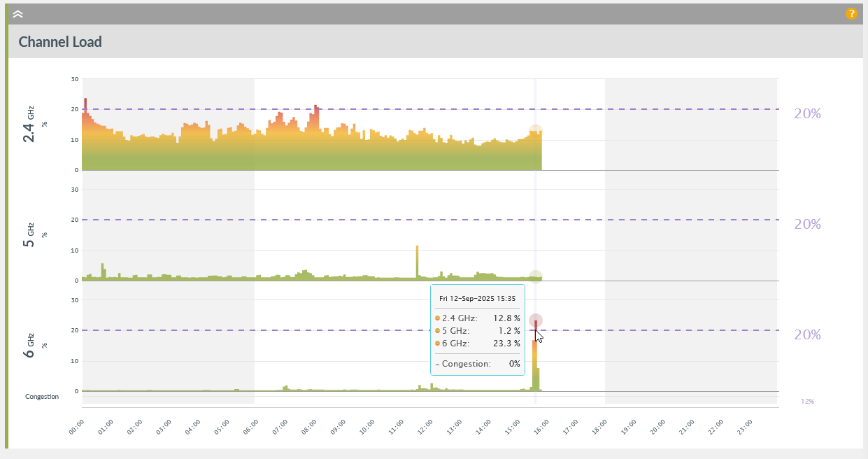Toggle the 5 GHz series via its axis label
Screen dimensions: 868x459
(x=29, y=231)
